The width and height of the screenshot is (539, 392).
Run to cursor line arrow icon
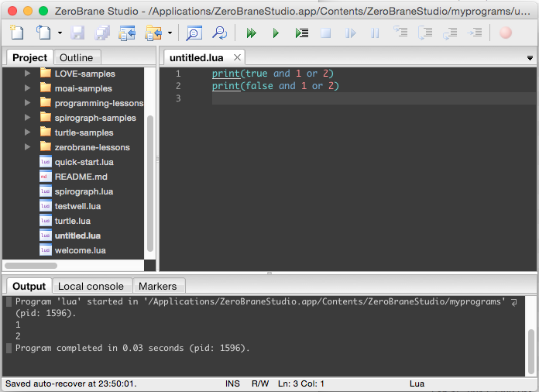point(475,33)
